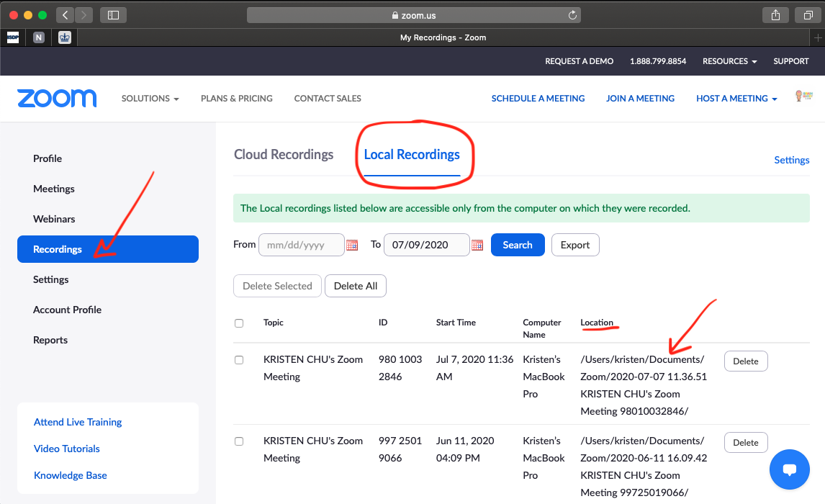
Task: Click Join a Meeting
Action: (x=640, y=99)
